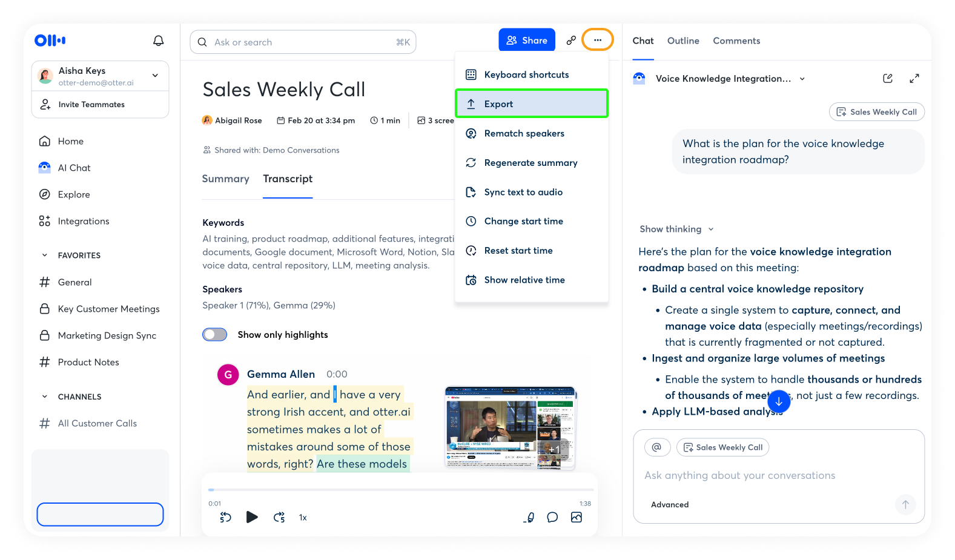Image resolution: width=955 pixels, height=560 pixels.
Task: Collapse the FAVORITES section
Action: (45, 255)
